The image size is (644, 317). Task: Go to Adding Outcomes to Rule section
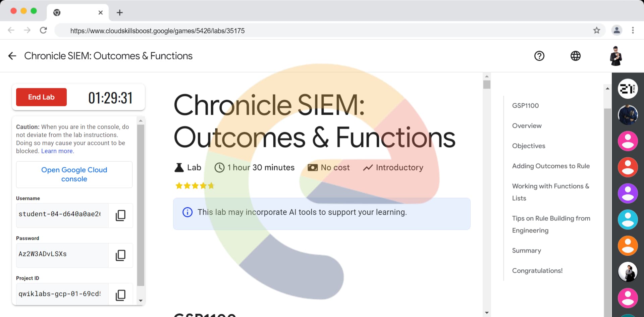(x=551, y=166)
